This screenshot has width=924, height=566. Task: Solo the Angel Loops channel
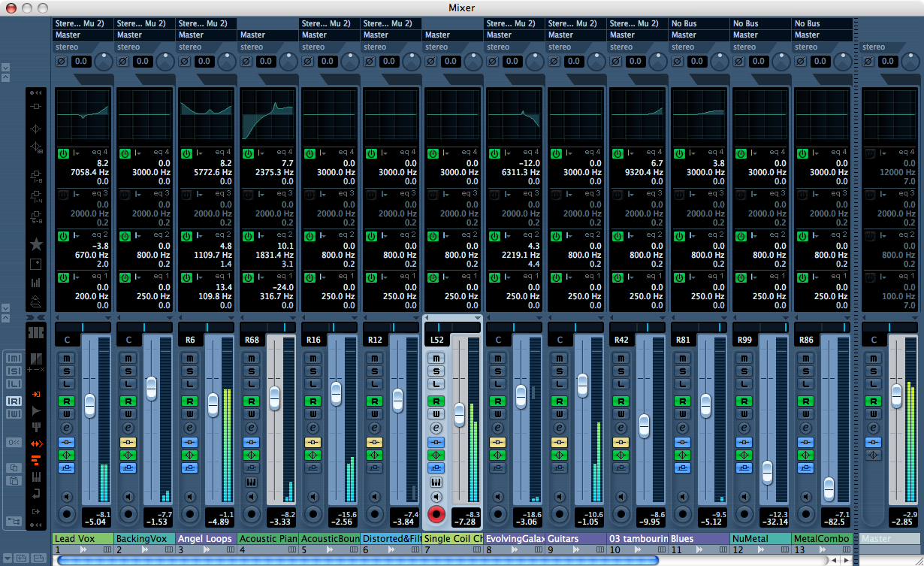(189, 371)
